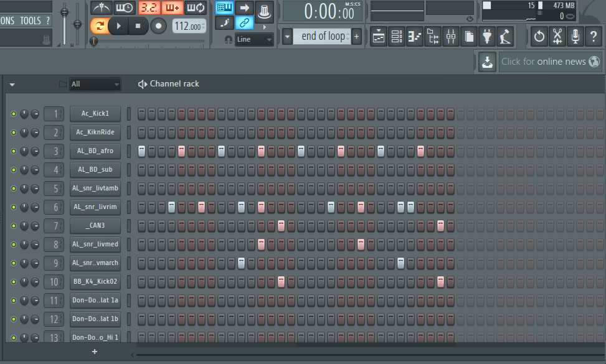Open the channel rack browser download icon

487,62
